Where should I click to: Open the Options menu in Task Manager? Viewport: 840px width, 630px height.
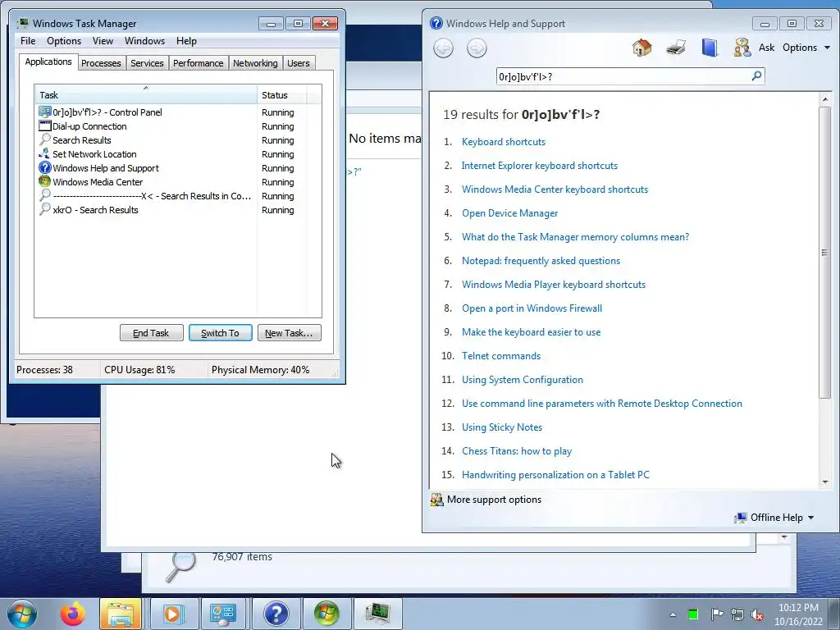point(64,41)
